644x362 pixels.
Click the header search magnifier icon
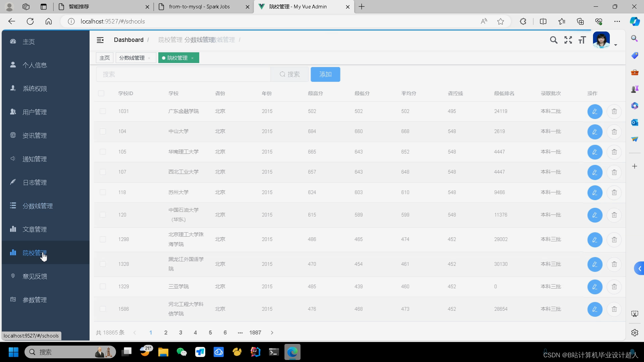[553, 40]
